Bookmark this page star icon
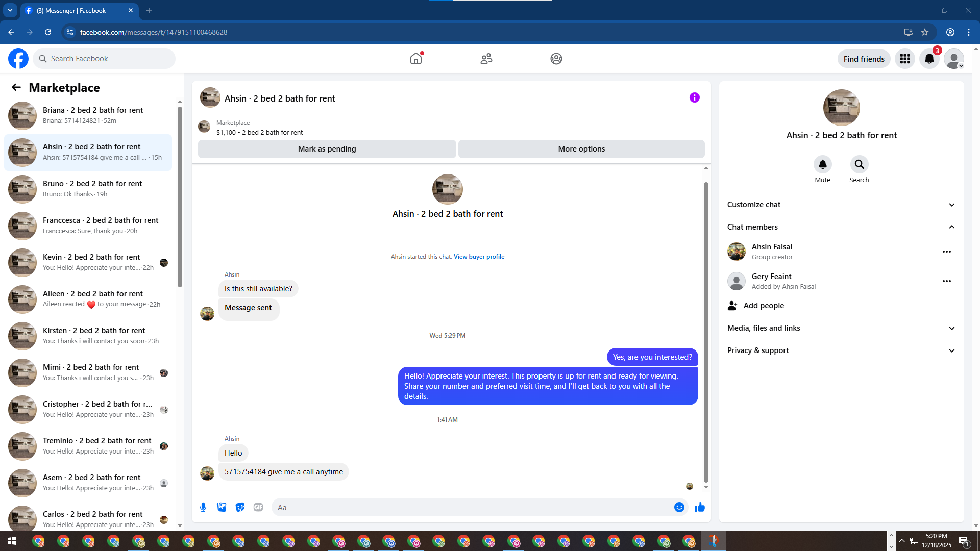 (x=925, y=32)
